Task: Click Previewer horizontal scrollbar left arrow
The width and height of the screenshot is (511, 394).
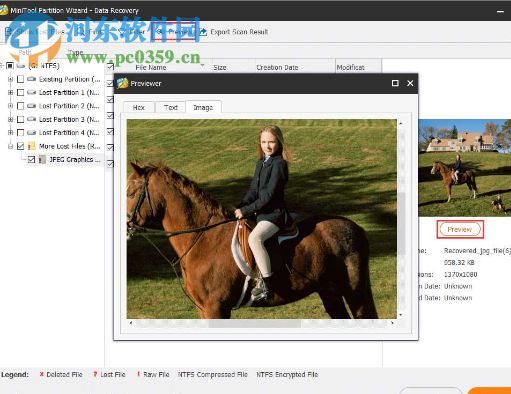Action: pyautogui.click(x=131, y=323)
